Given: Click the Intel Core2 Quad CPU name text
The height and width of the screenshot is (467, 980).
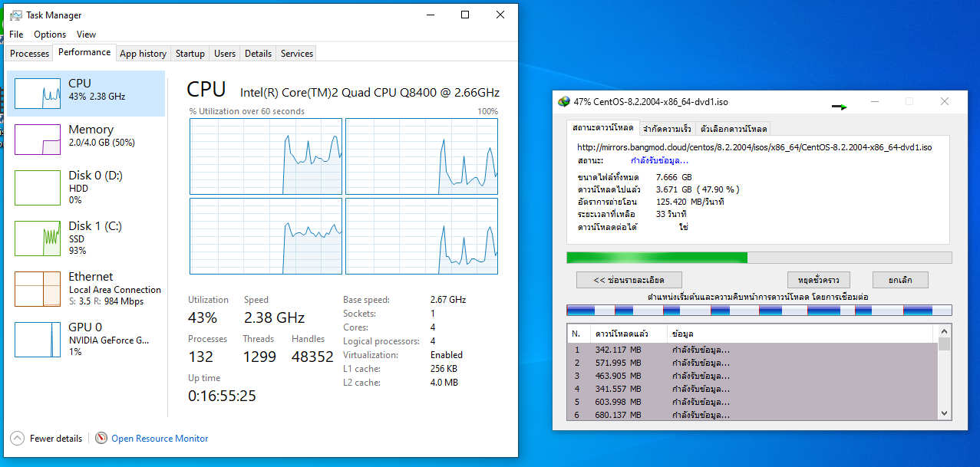Looking at the screenshot, I should 370,93.
